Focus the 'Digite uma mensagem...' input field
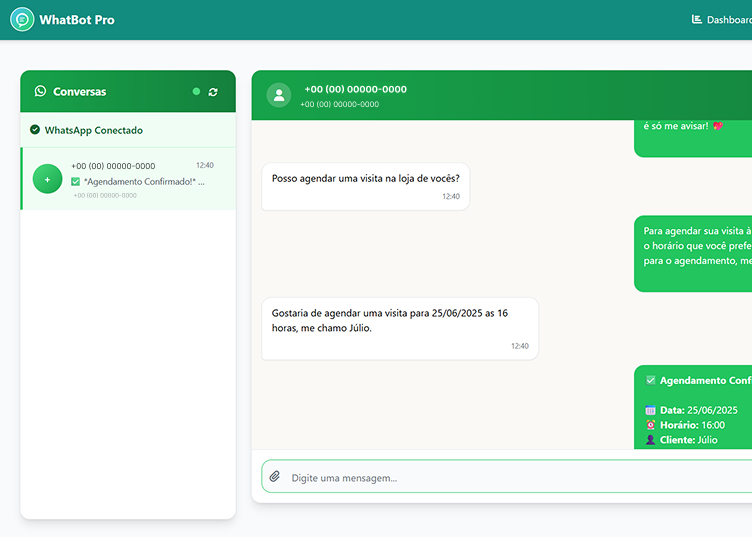The height and width of the screenshot is (537, 752). tap(500, 478)
